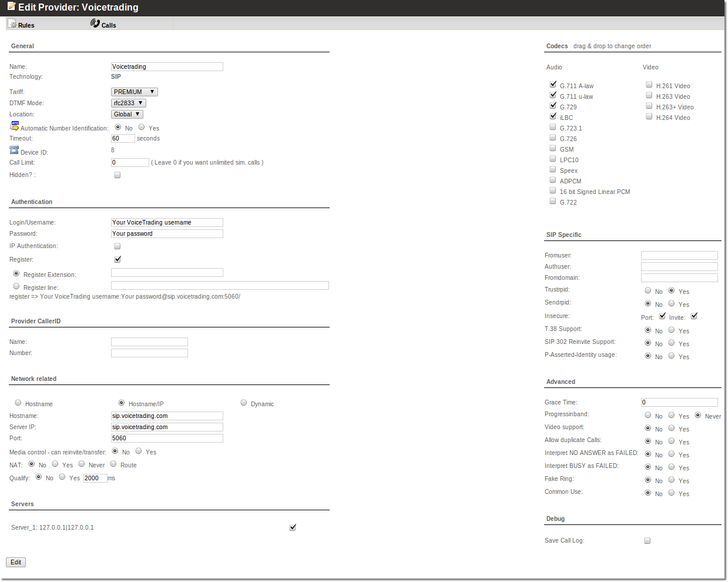728x582 pixels.
Task: Check the Save Call Log box
Action: 648,541
